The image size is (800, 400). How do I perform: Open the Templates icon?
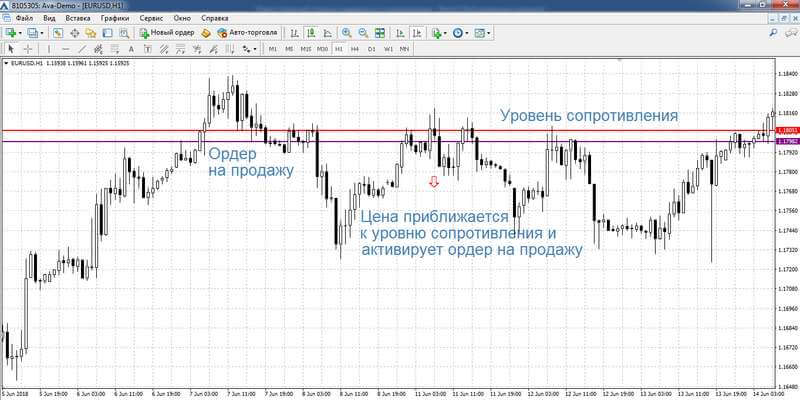coord(480,33)
